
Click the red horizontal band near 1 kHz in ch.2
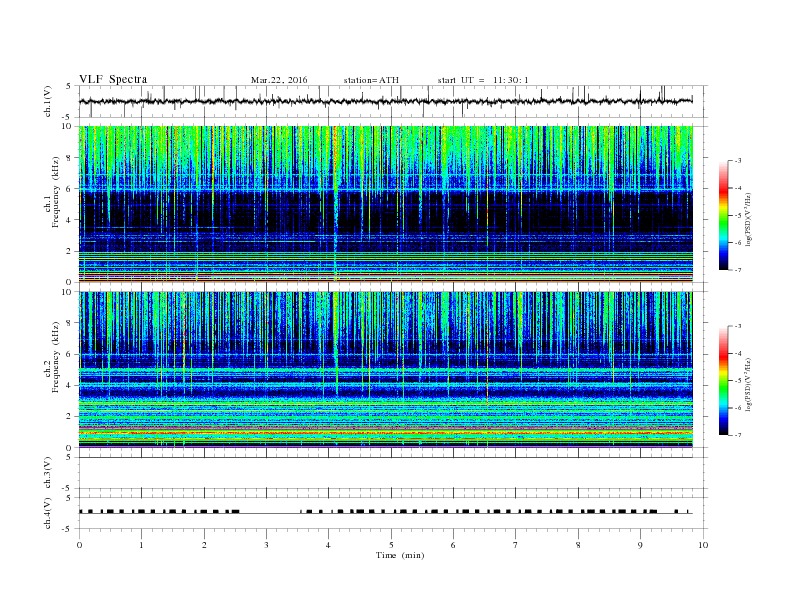(x=385, y=433)
